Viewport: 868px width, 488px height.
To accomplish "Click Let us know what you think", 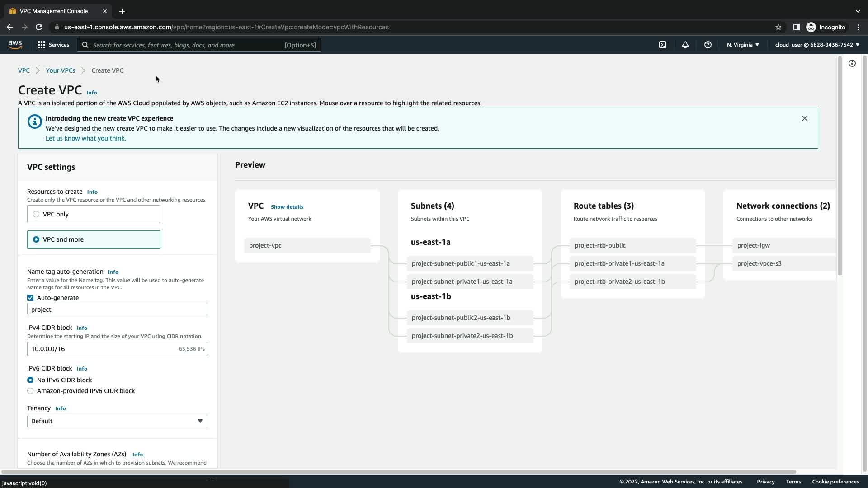I will click(x=85, y=138).
